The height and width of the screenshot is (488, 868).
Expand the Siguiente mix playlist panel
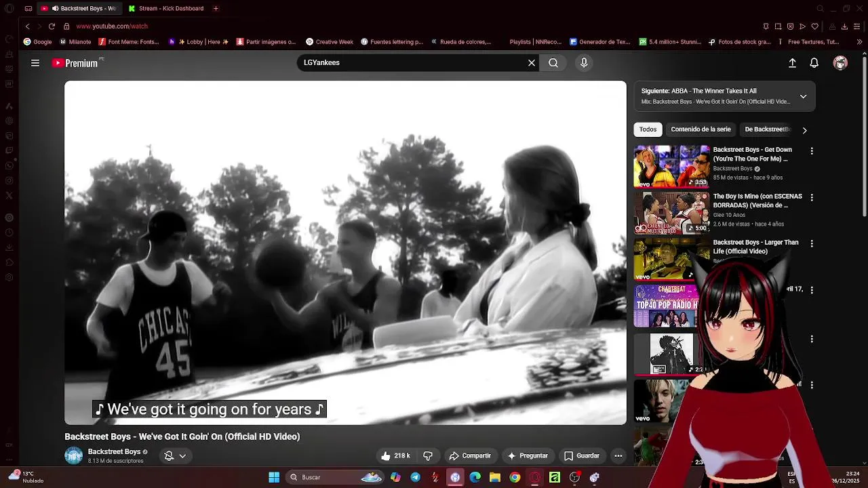pyautogui.click(x=803, y=96)
